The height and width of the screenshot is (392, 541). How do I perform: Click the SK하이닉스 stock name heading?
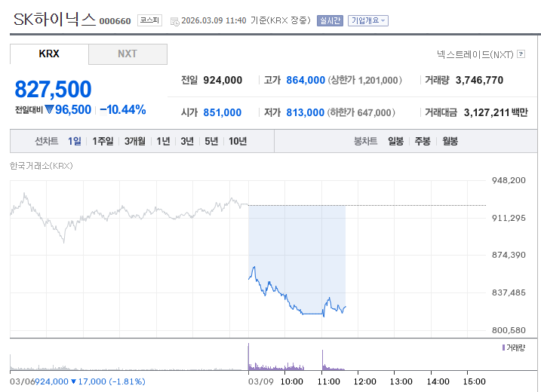coord(54,19)
